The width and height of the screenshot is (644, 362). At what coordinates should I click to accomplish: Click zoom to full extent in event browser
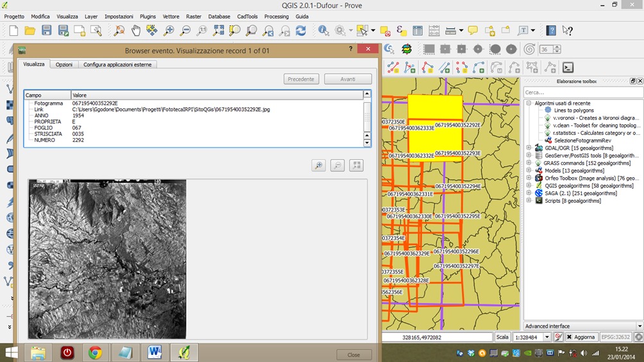coord(357,166)
